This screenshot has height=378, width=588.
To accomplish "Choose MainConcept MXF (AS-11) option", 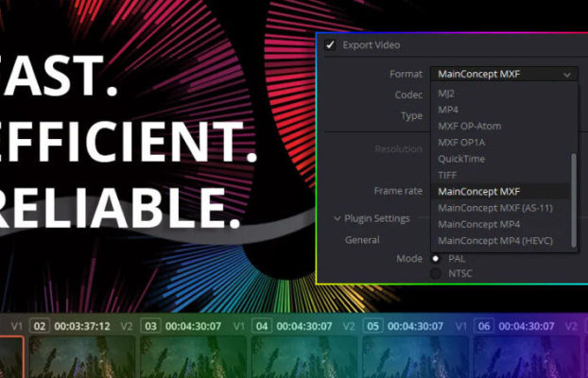I will click(x=495, y=208).
